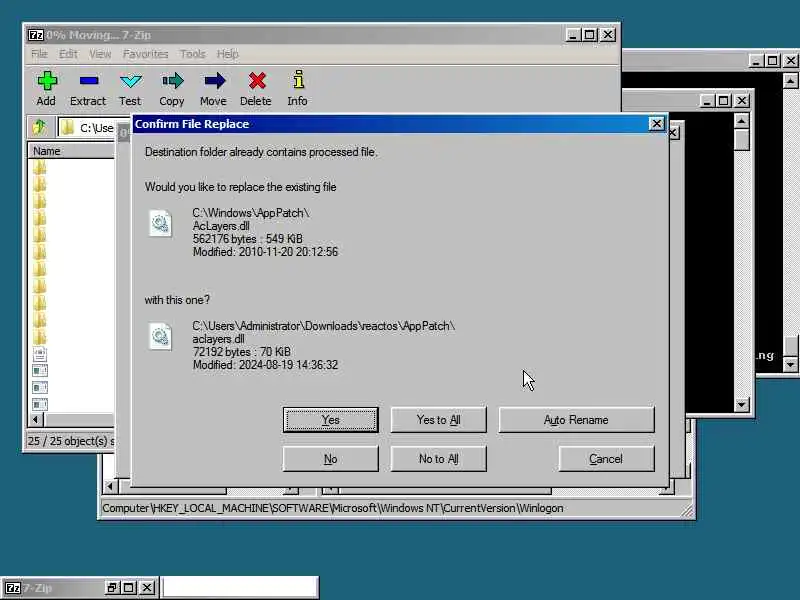Click the 7z icon in 7-Zip title bar
This screenshot has height=600, width=800.
[35, 35]
